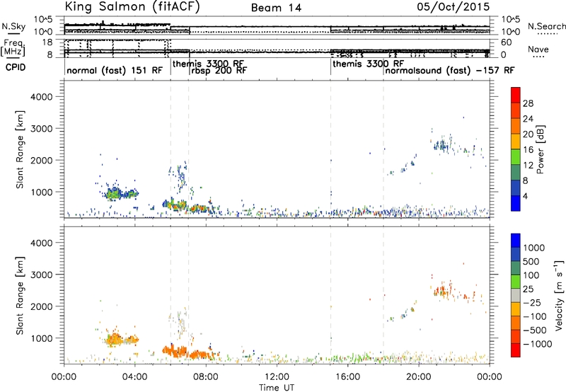Click the '4000' tick label of the power panel
Viewport: 566px width, 392px height.
click(41, 97)
